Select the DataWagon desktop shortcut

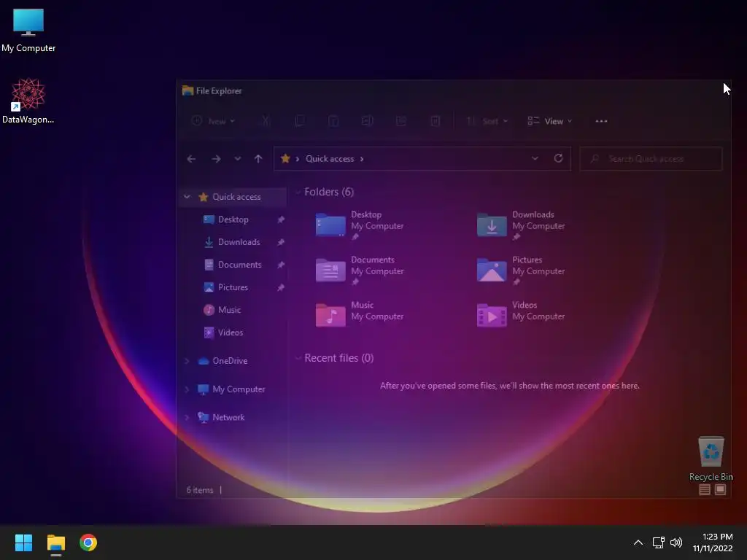tap(28, 101)
